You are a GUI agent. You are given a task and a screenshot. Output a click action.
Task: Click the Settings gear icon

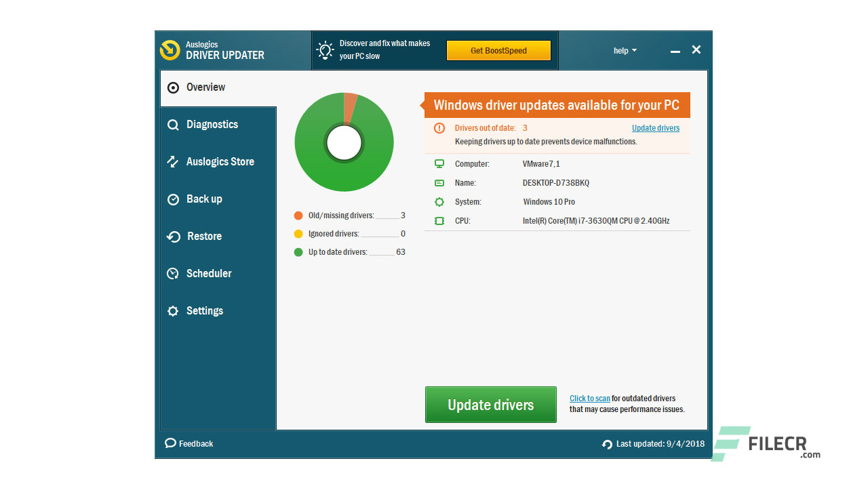point(173,311)
